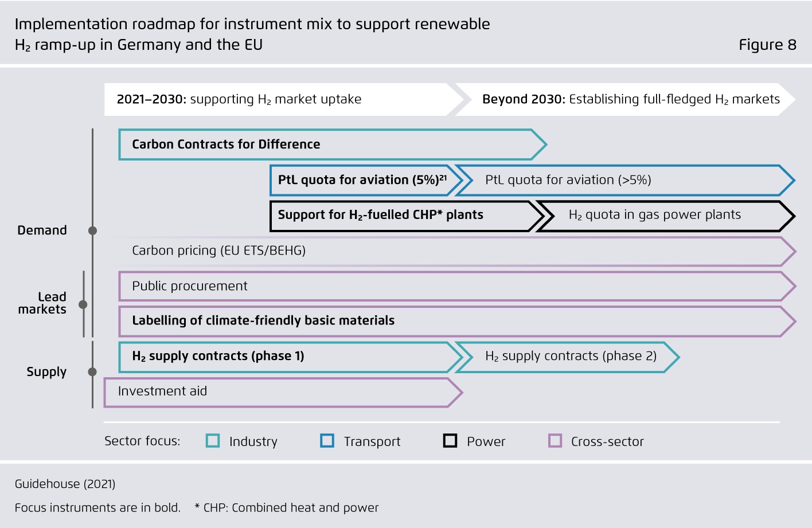812x528 pixels.
Task: Click the Industry legend color square
Action: (x=213, y=441)
